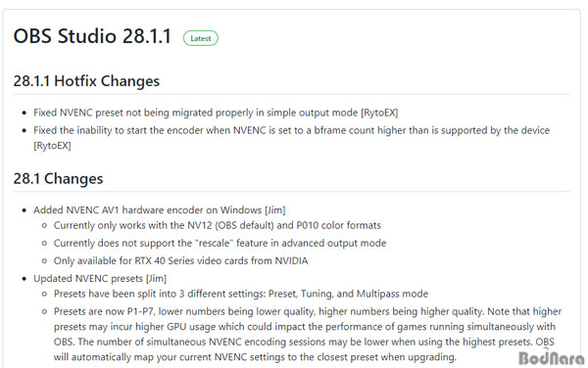Click the Presets are now P1-P7 paragraph

(x=308, y=334)
